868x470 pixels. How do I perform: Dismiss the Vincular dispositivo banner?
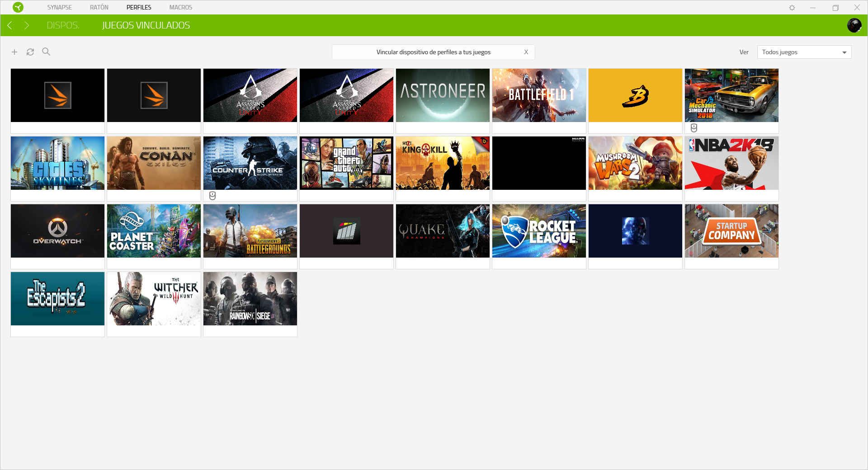pyautogui.click(x=526, y=52)
